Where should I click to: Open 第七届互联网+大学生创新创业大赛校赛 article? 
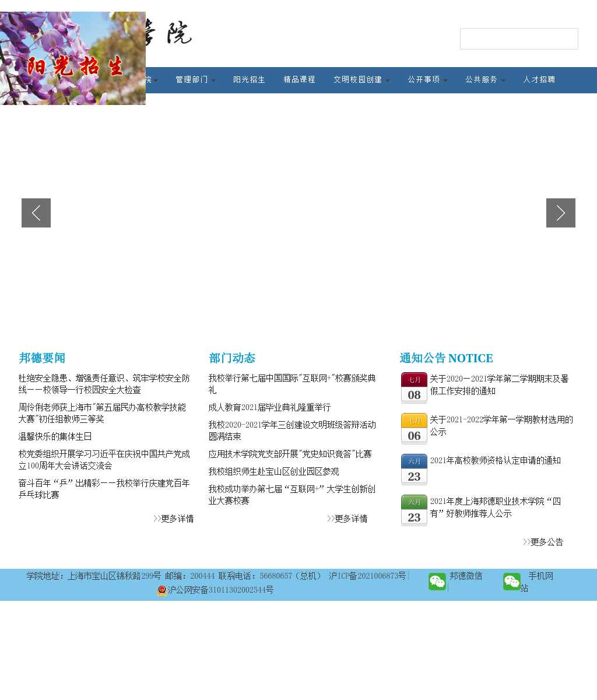tap(293, 495)
